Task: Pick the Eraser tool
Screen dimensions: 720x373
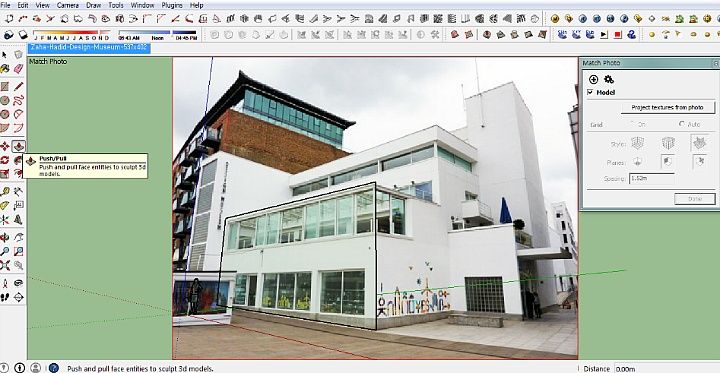Action: 18,68
